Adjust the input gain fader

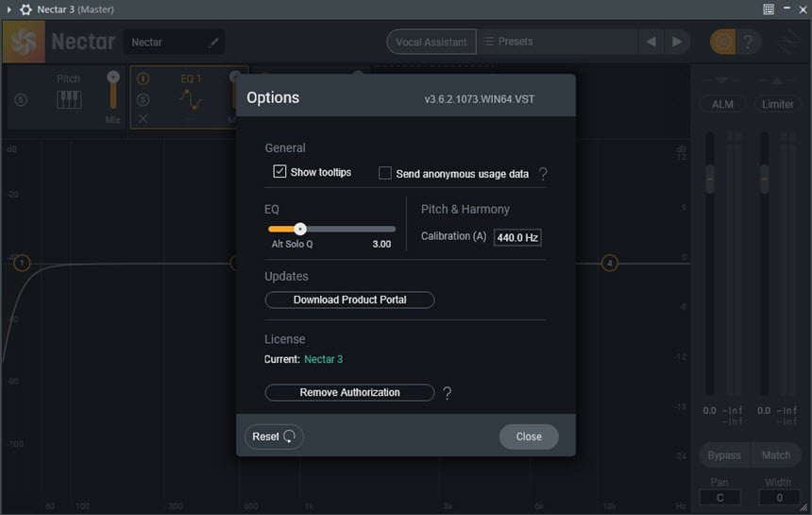click(710, 180)
